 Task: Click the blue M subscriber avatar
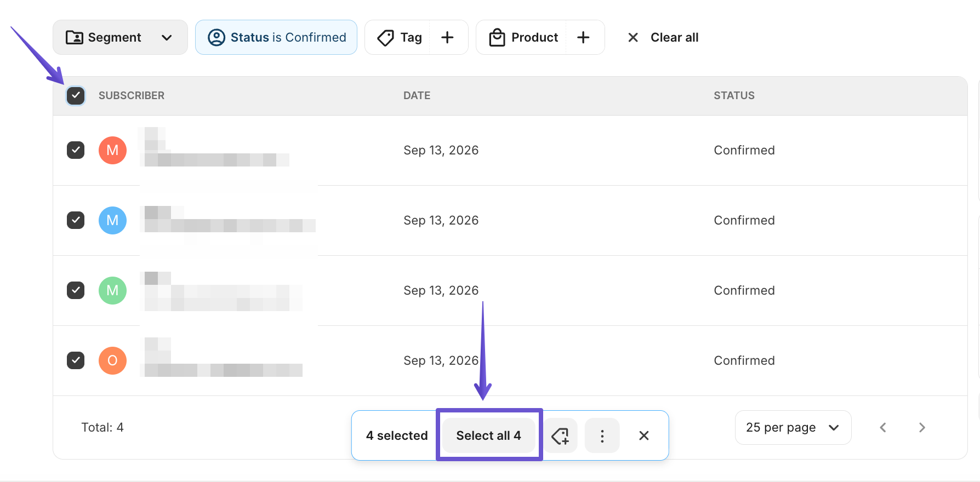point(112,220)
